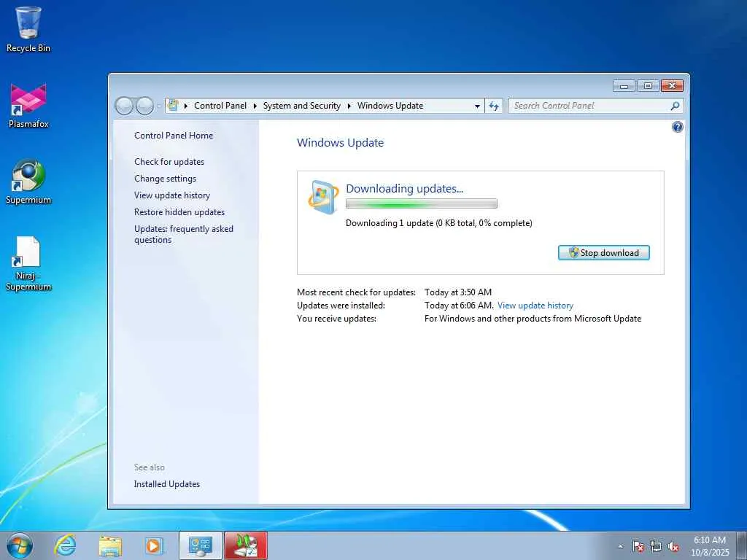Click the taskbar clock showing 6:10 AM
747x560 pixels.
tap(709, 545)
